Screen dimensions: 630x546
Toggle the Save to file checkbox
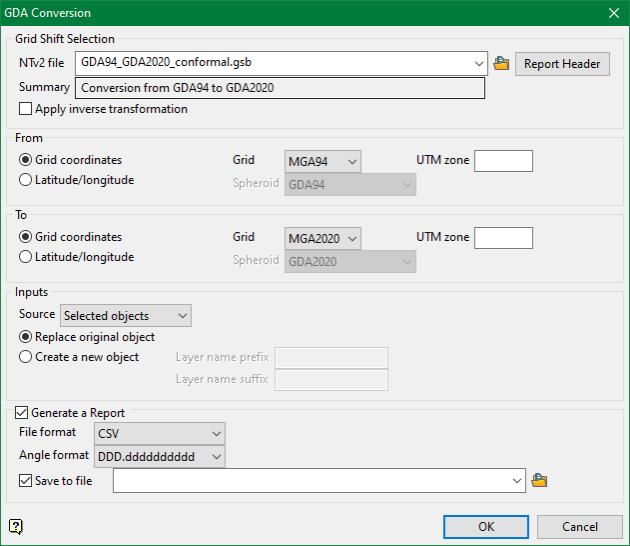[25, 481]
